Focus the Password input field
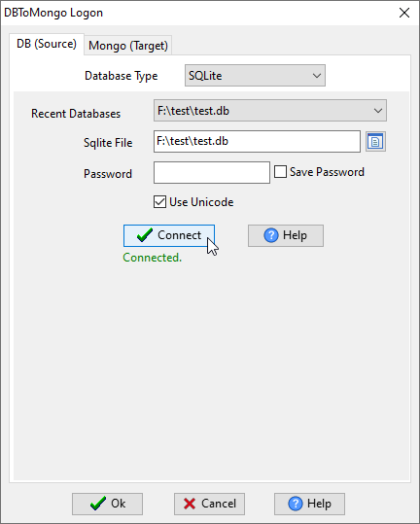420x524 pixels. coord(212,172)
